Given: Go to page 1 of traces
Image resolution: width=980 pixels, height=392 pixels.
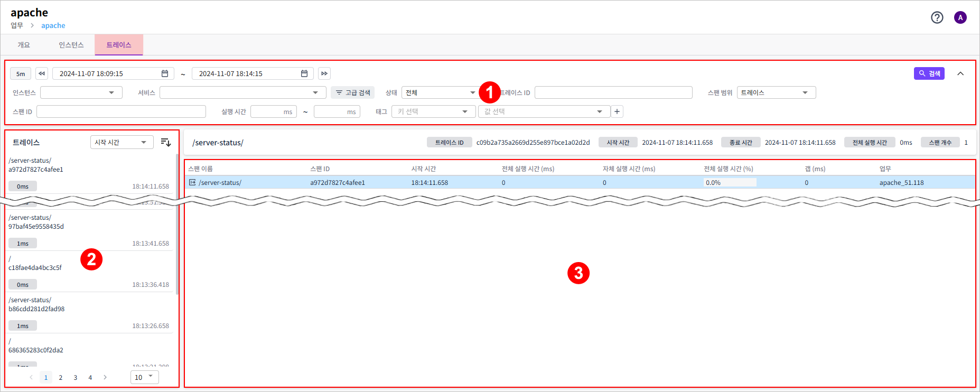Looking at the screenshot, I should tap(46, 377).
